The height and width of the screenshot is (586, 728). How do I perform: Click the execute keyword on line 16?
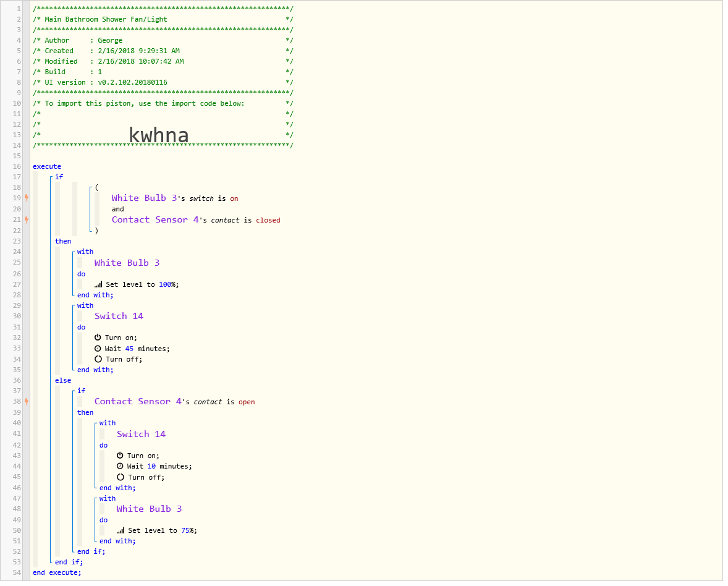coord(47,166)
